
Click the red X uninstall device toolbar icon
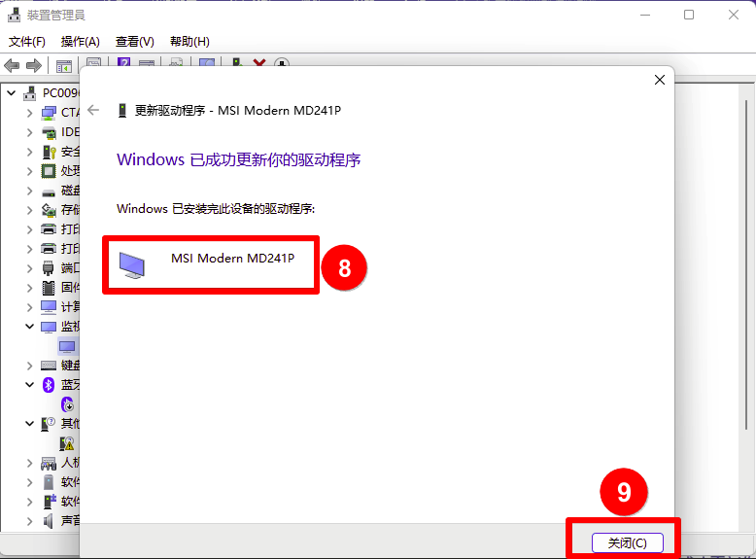pos(259,62)
